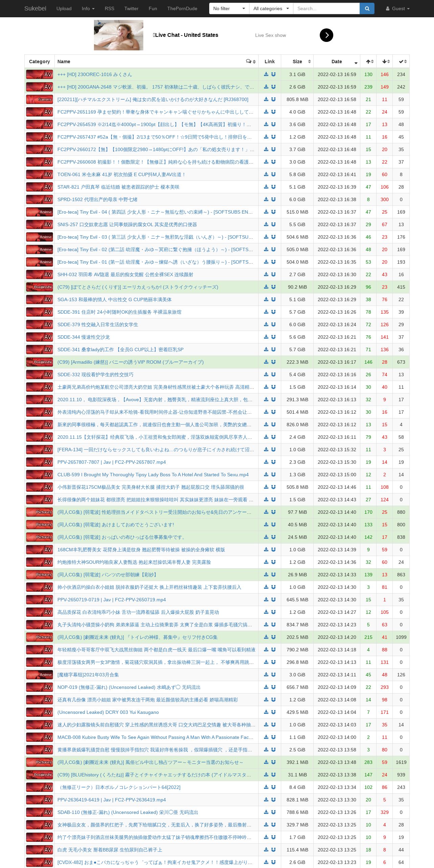Download torrent file for CVDX-482 row
This screenshot has height=868, width=434.
pyautogui.click(x=266, y=862)
